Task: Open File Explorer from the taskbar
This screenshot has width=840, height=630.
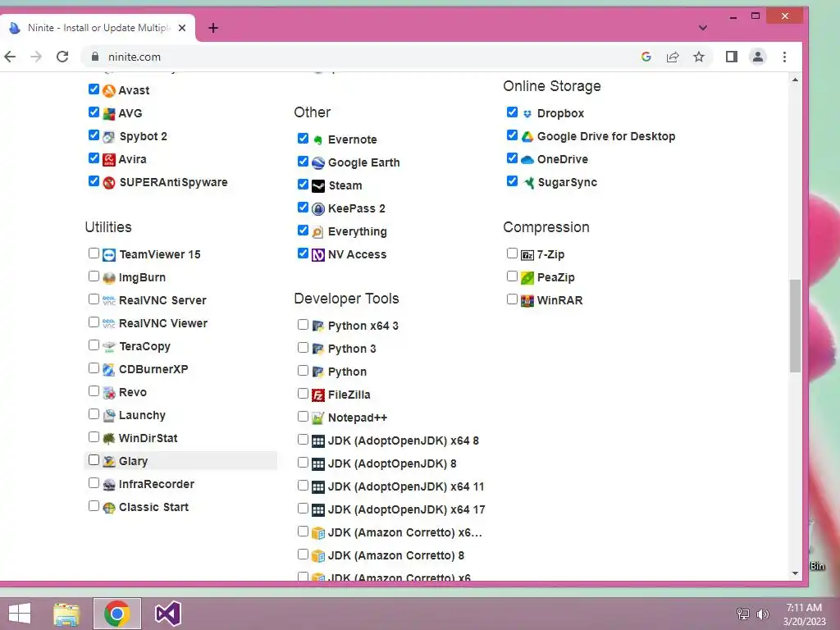Action: (x=66, y=614)
